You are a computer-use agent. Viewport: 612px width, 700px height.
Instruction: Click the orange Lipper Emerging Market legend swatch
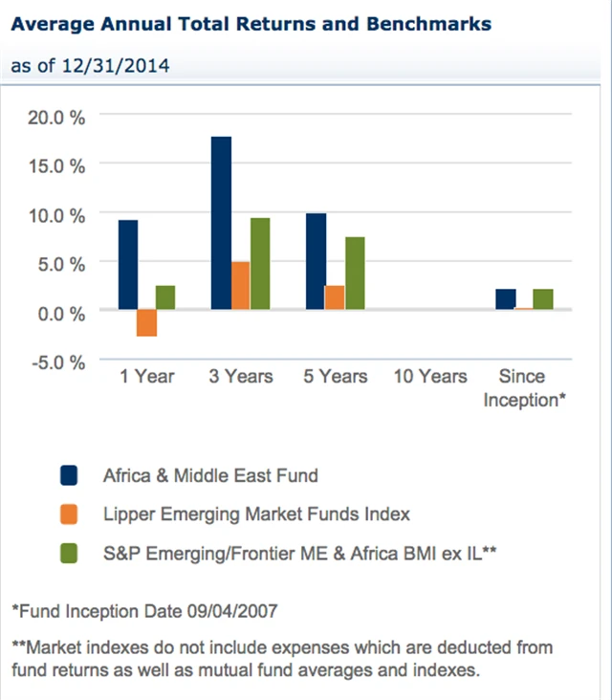pyautogui.click(x=70, y=514)
